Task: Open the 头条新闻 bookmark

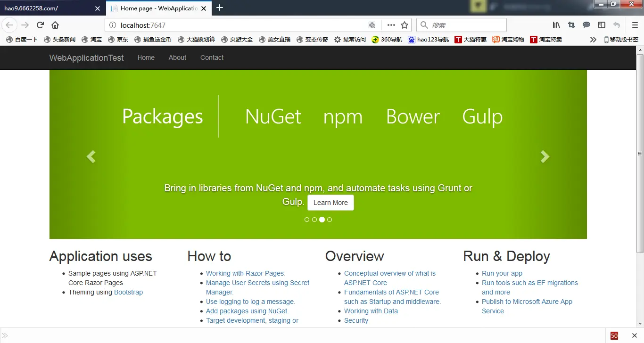Action: click(x=59, y=40)
